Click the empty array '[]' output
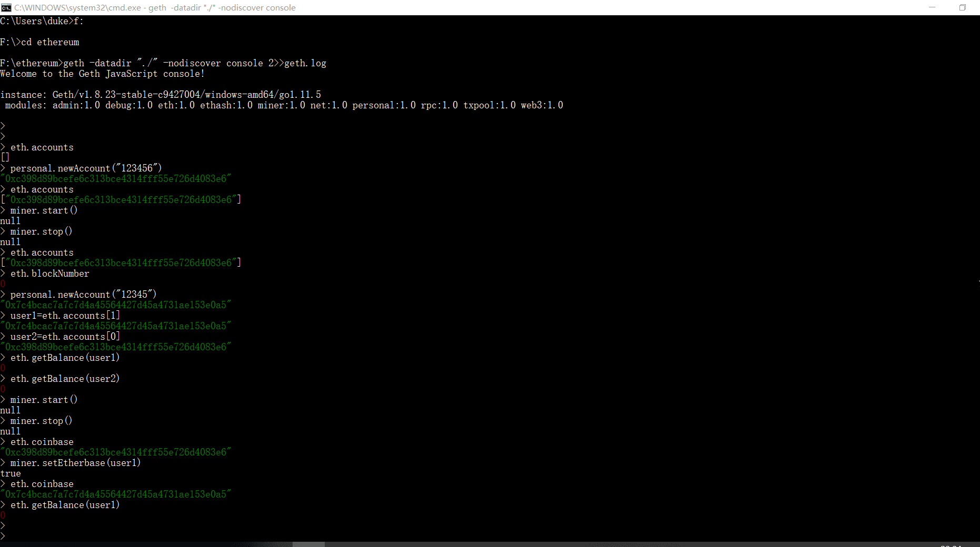Image resolution: width=980 pixels, height=547 pixels. 5,158
